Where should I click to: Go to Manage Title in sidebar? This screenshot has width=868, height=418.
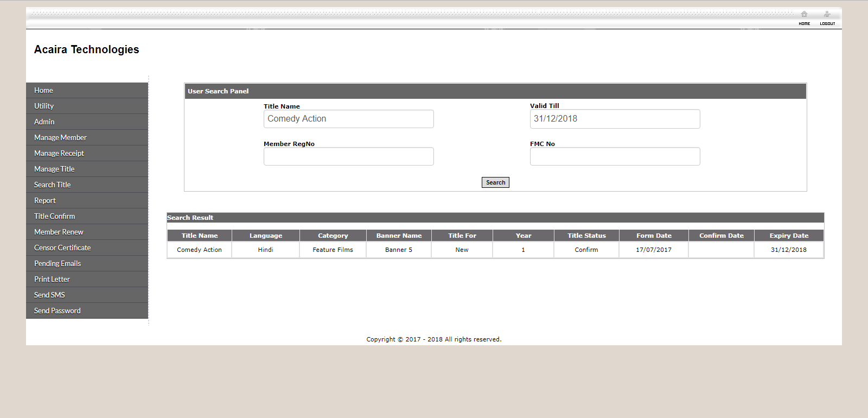click(54, 169)
